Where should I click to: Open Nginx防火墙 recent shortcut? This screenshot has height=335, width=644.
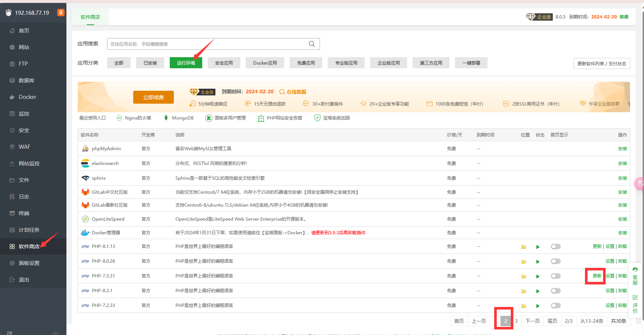[x=134, y=118]
